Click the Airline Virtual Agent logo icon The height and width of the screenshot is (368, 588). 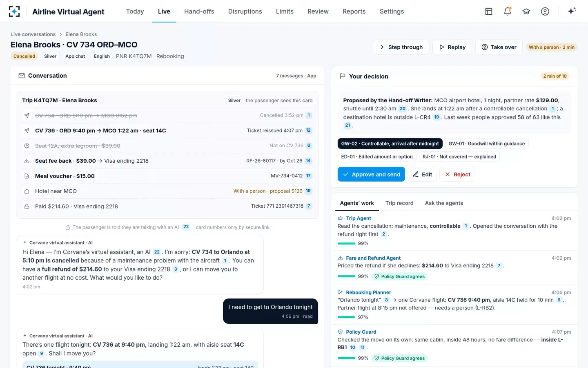tap(14, 11)
